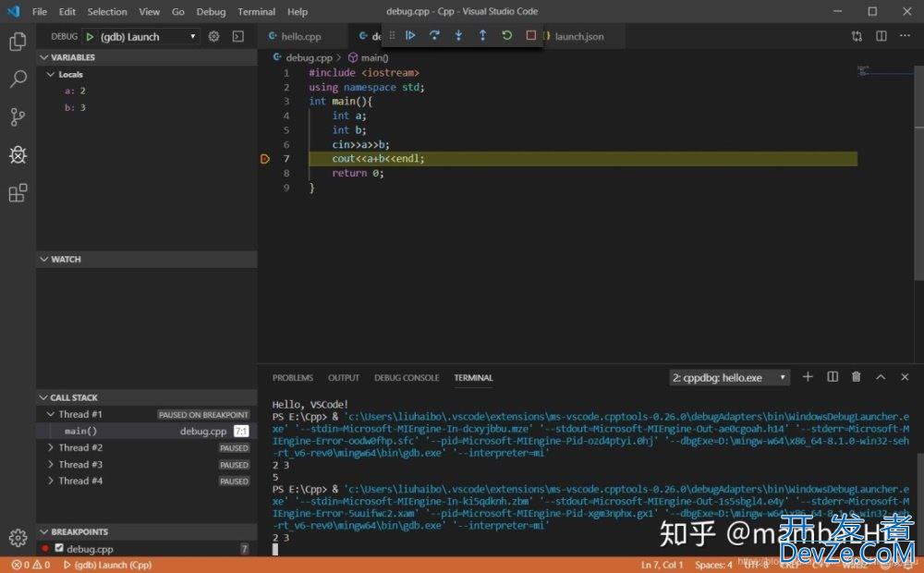
Task: Restart the debug session
Action: tap(506, 35)
